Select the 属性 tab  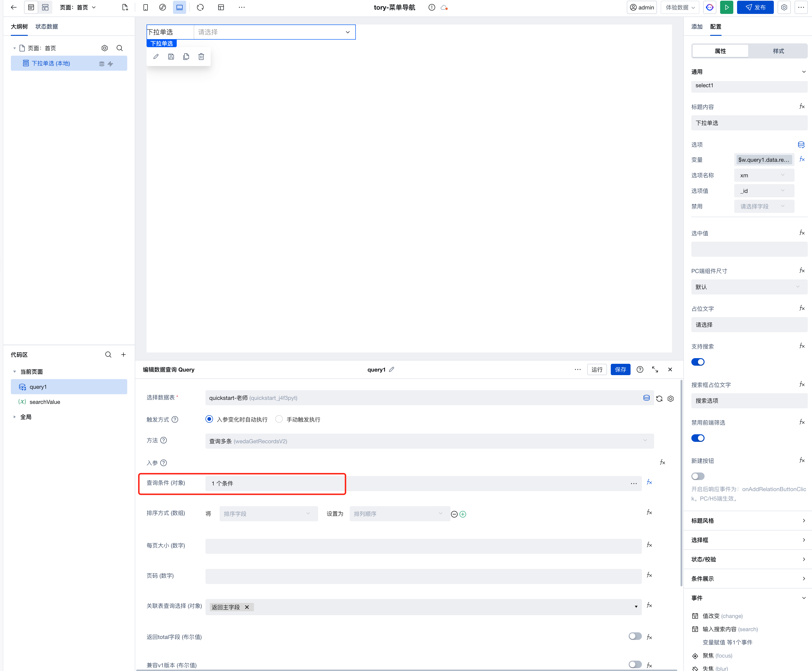pos(720,51)
